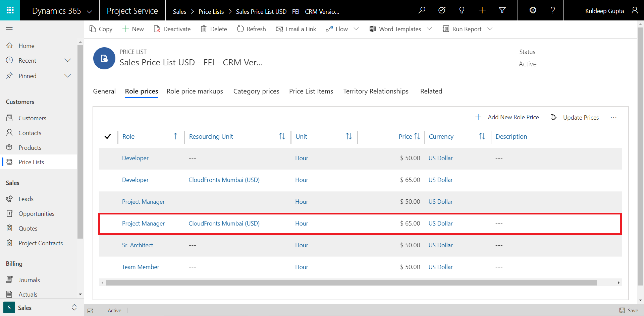
Task: Open the Related tab
Action: coord(431,91)
